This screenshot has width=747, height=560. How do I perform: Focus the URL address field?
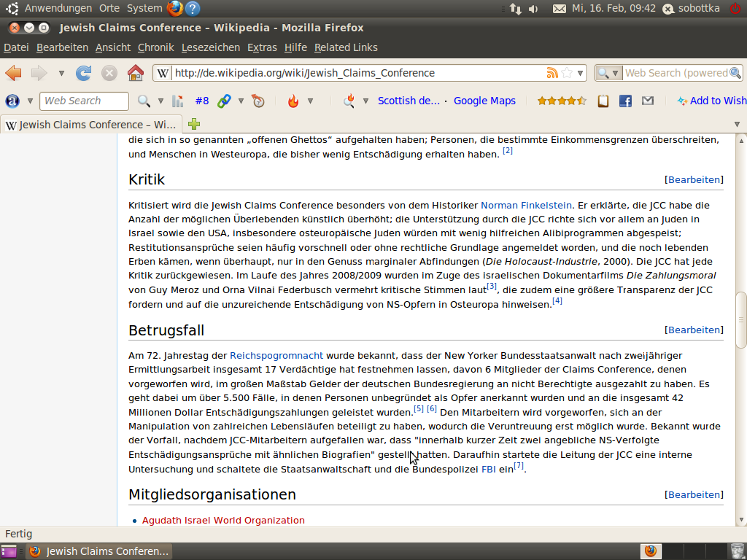point(359,73)
